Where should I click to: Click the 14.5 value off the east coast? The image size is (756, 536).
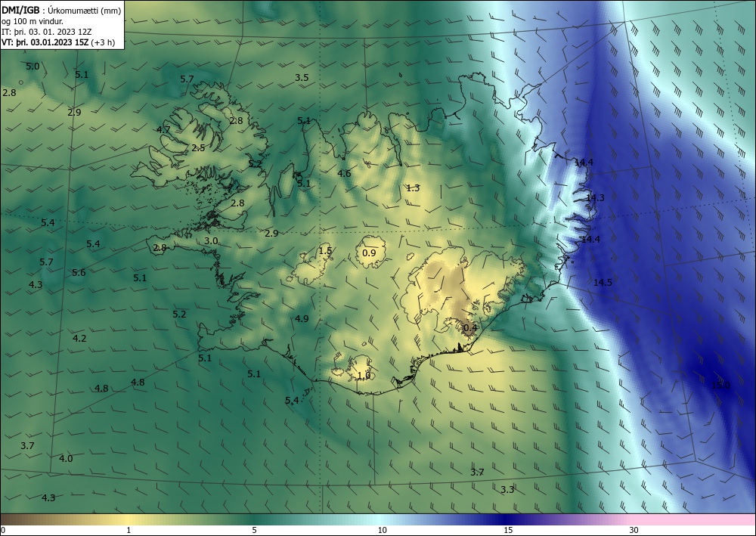coord(603,283)
